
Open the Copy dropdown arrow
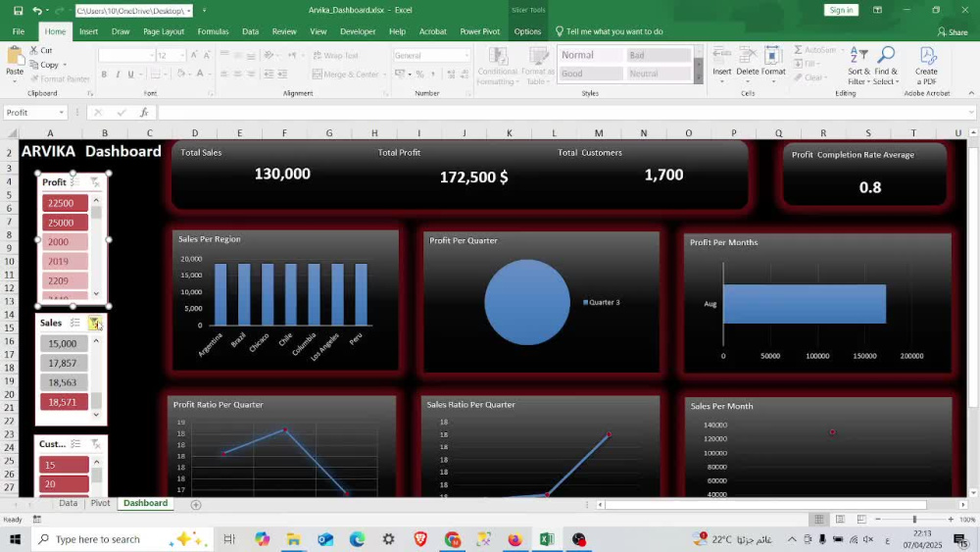pyautogui.click(x=65, y=65)
